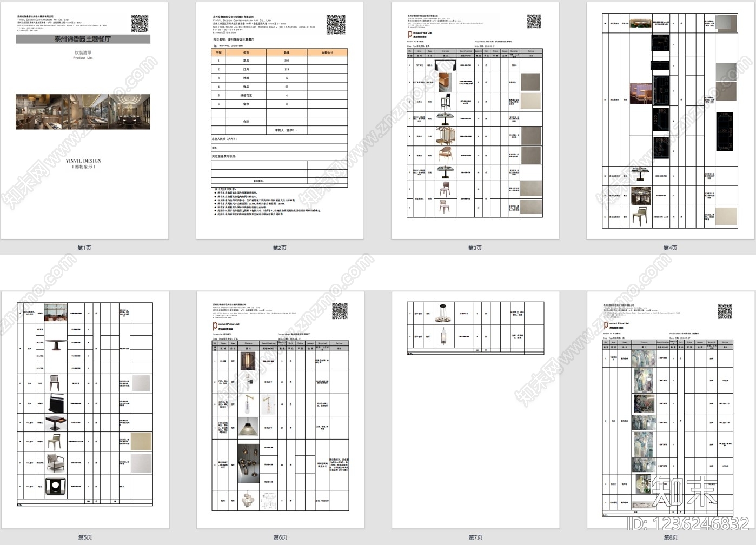Click the 第6页 page label
The image size is (756, 545).
coord(280,537)
